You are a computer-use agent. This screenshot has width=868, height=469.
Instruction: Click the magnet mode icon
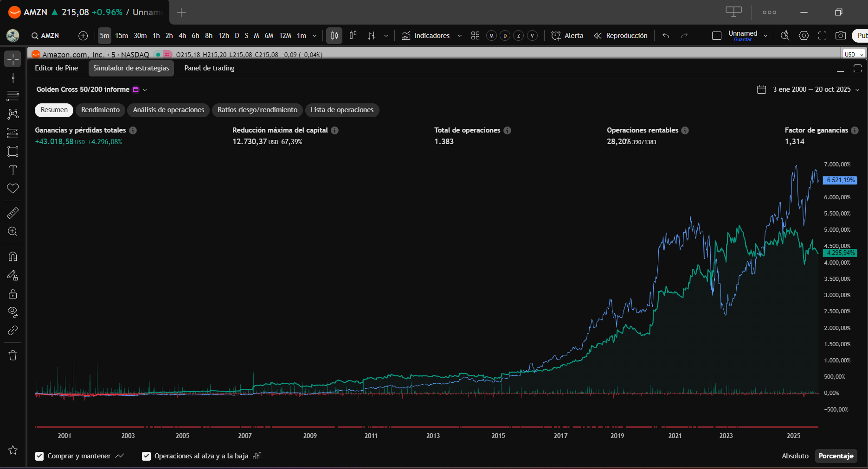point(13,257)
